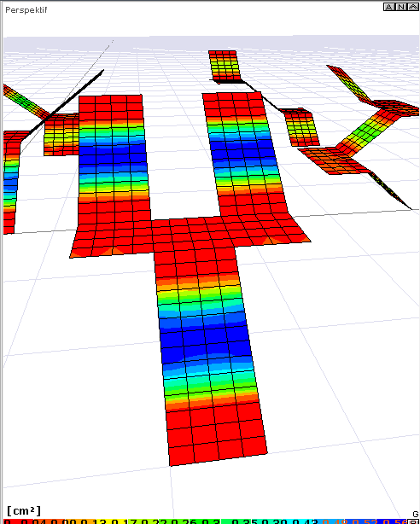Select the horizontal landing slab joining stair flights
The image size is (420, 524).
click(x=190, y=236)
